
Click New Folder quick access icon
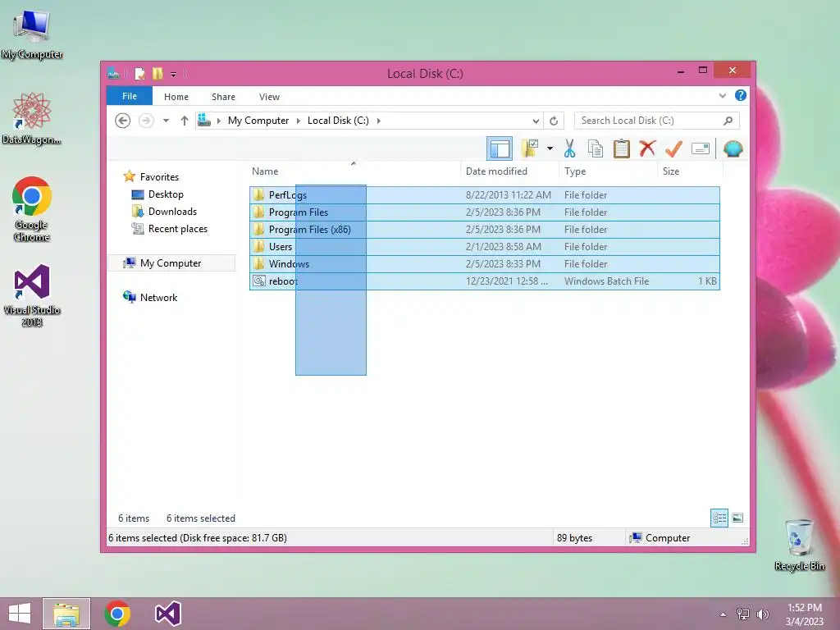tap(157, 73)
